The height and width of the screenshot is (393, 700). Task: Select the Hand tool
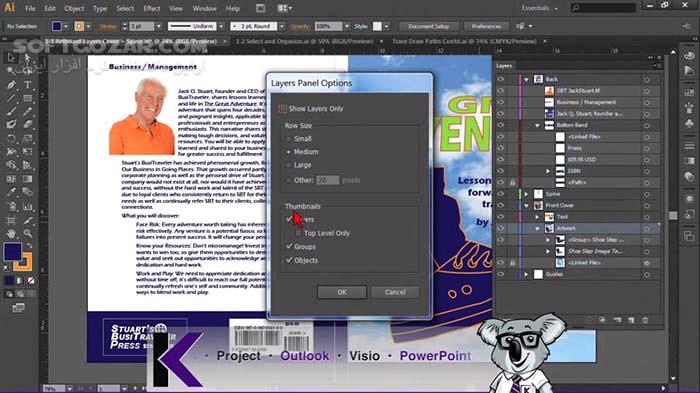11,233
